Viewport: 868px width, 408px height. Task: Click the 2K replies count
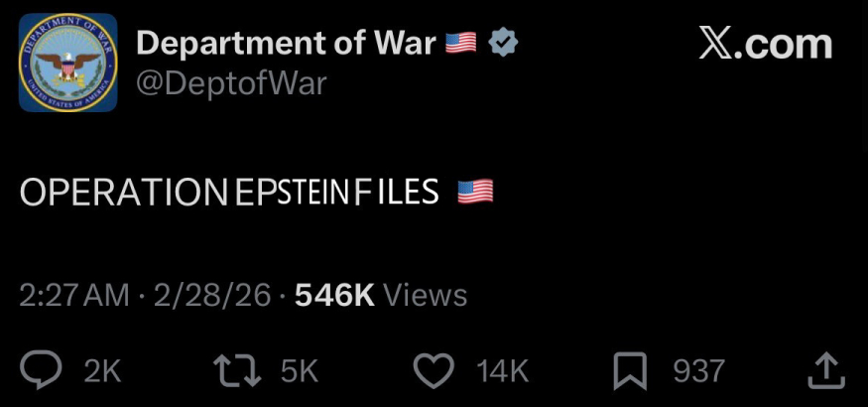(102, 371)
